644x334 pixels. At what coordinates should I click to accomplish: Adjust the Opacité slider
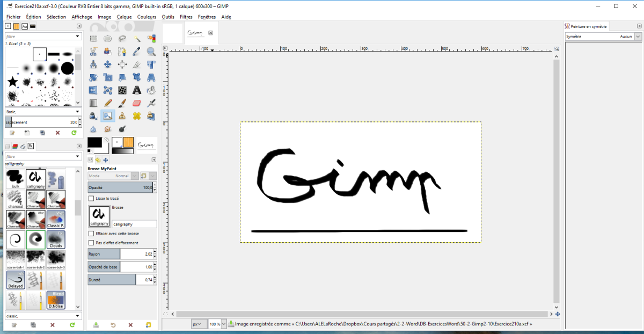coord(122,187)
